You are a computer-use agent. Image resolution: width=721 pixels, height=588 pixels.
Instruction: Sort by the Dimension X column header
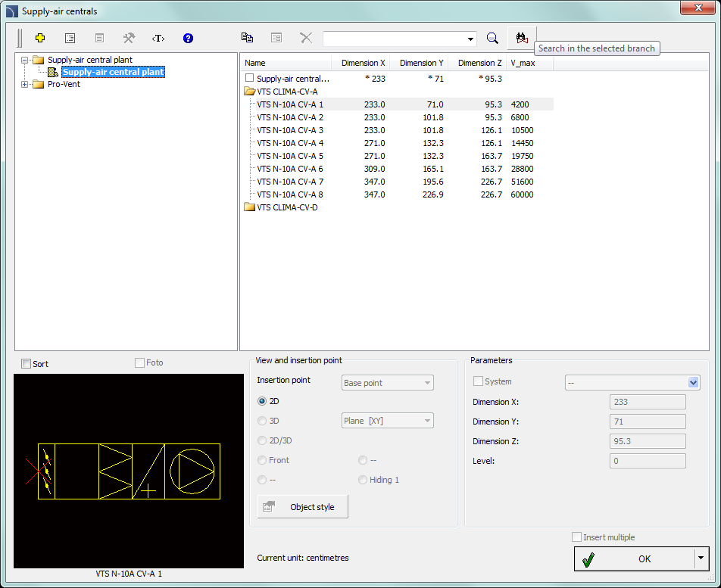(x=362, y=63)
